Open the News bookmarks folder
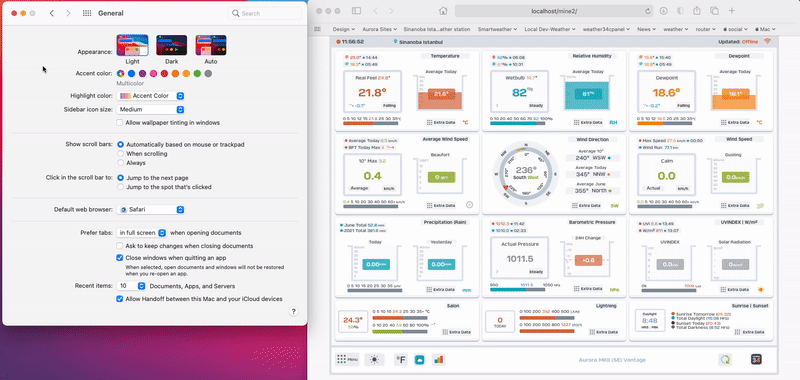Image resolution: width=800 pixels, height=380 pixels. (646, 29)
